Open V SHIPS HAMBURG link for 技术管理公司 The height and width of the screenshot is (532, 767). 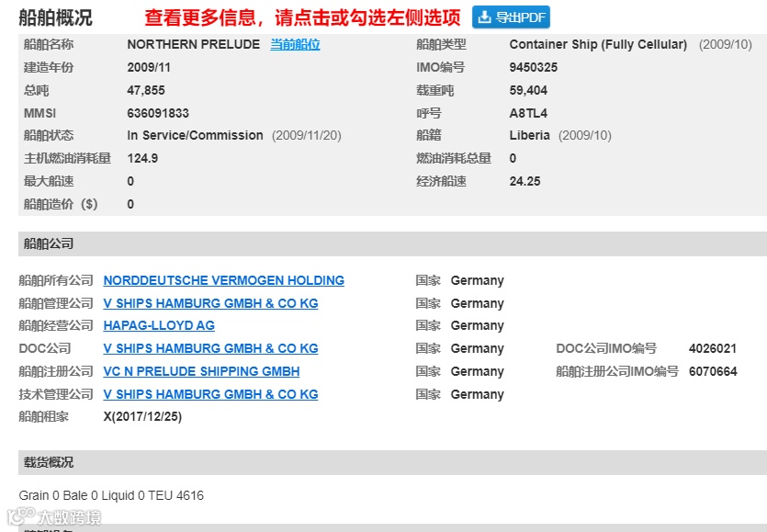click(x=210, y=394)
